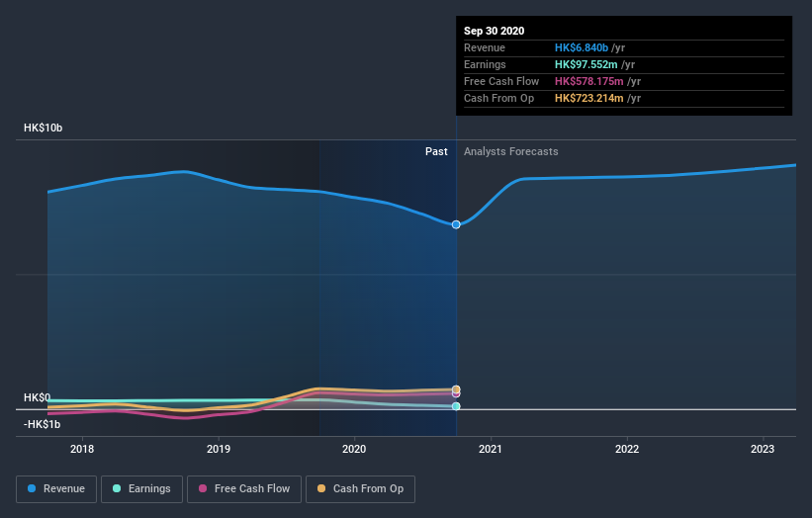
Task: Click the Revenue row label in tooltip
Action: point(485,47)
